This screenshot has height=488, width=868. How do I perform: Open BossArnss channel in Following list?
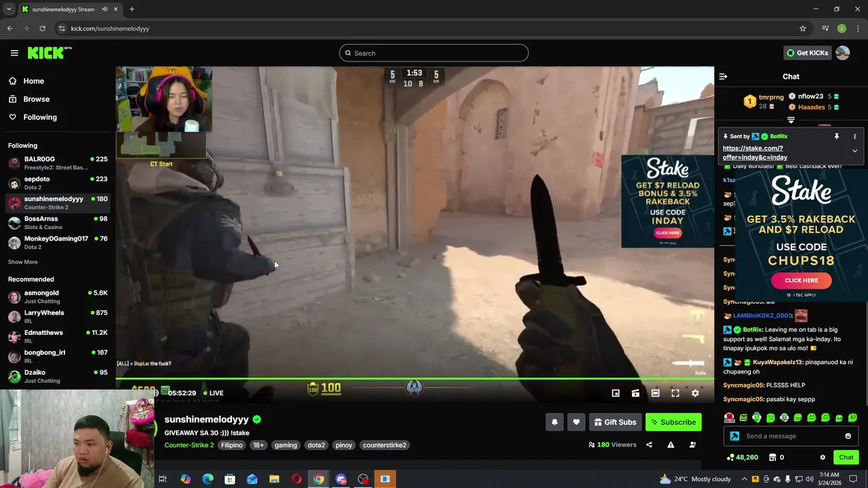58,223
